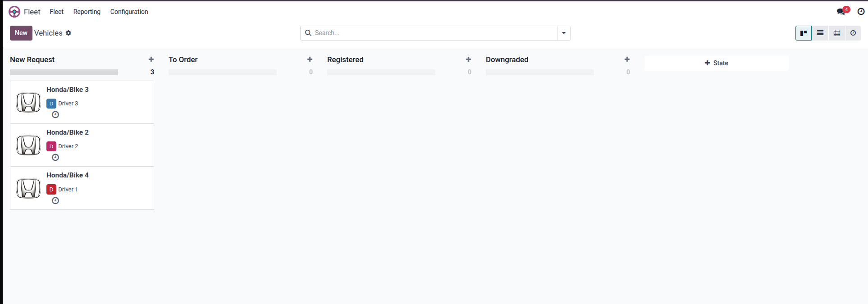Image resolution: width=868 pixels, height=304 pixels.
Task: Switch to Pivot table view
Action: pyautogui.click(x=837, y=33)
